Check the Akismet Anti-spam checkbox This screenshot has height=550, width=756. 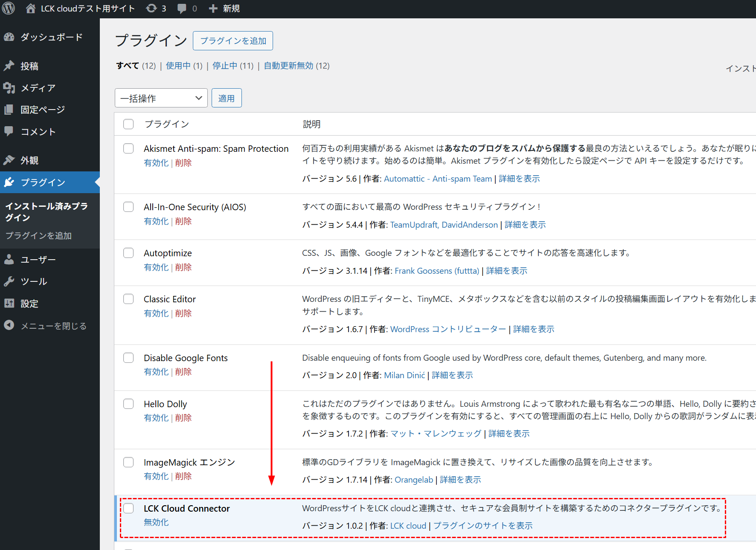tap(128, 148)
